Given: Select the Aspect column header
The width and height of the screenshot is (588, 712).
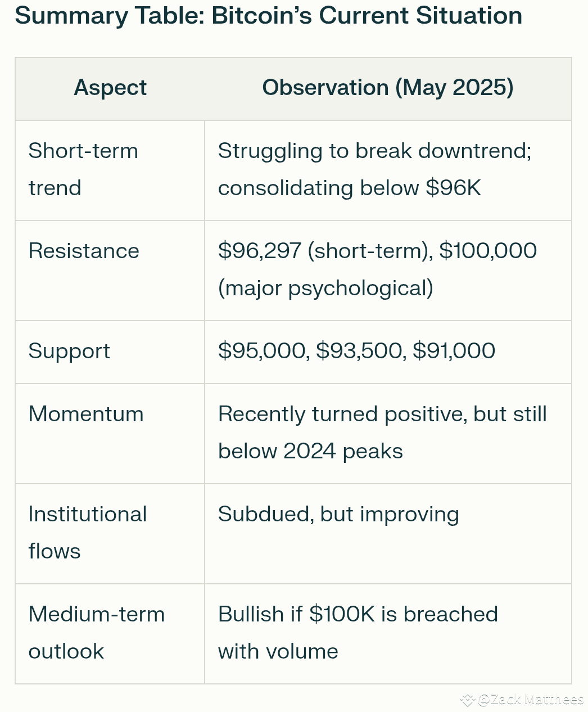Looking at the screenshot, I should [x=110, y=88].
